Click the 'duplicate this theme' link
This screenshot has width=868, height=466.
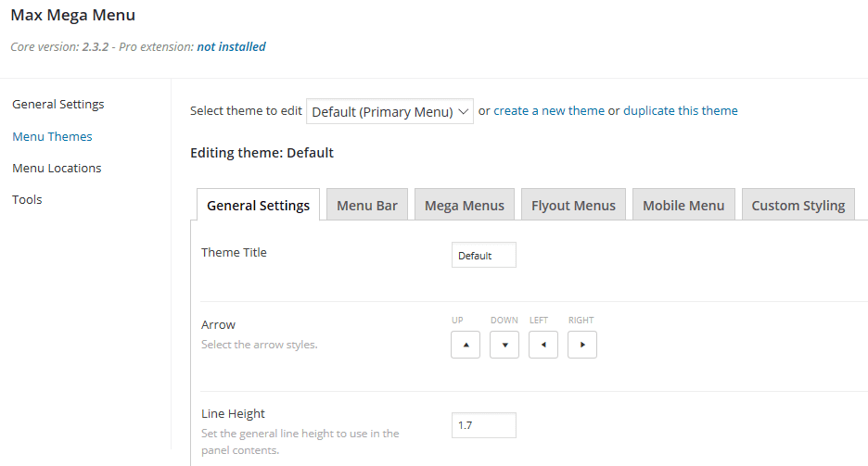[681, 110]
